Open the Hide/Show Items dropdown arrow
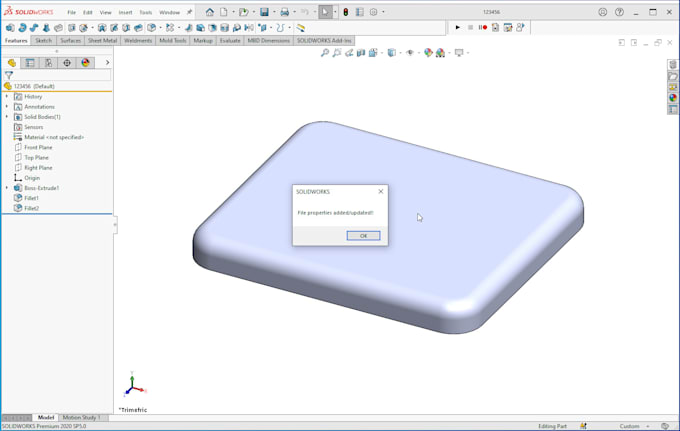Screen dimensions: 680x431 (419, 53)
